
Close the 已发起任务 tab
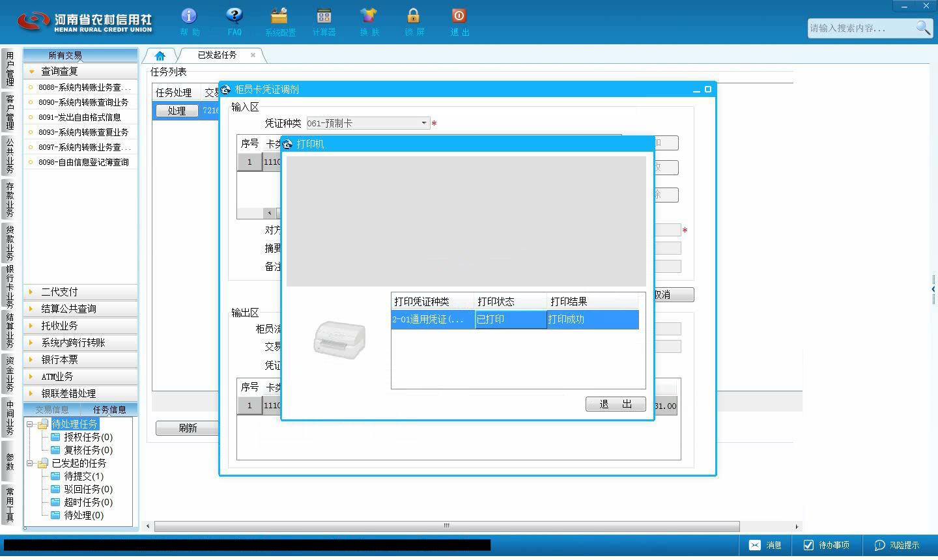click(x=253, y=55)
